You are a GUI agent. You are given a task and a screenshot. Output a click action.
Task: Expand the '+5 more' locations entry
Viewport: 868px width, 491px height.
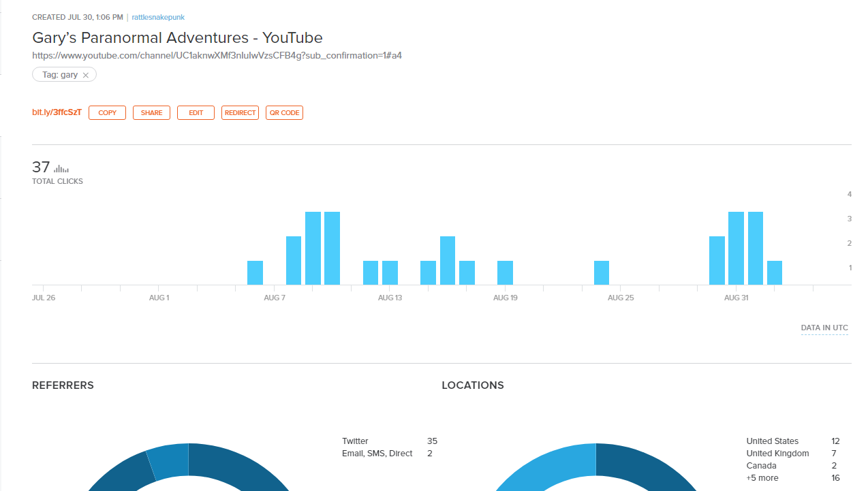click(x=762, y=478)
